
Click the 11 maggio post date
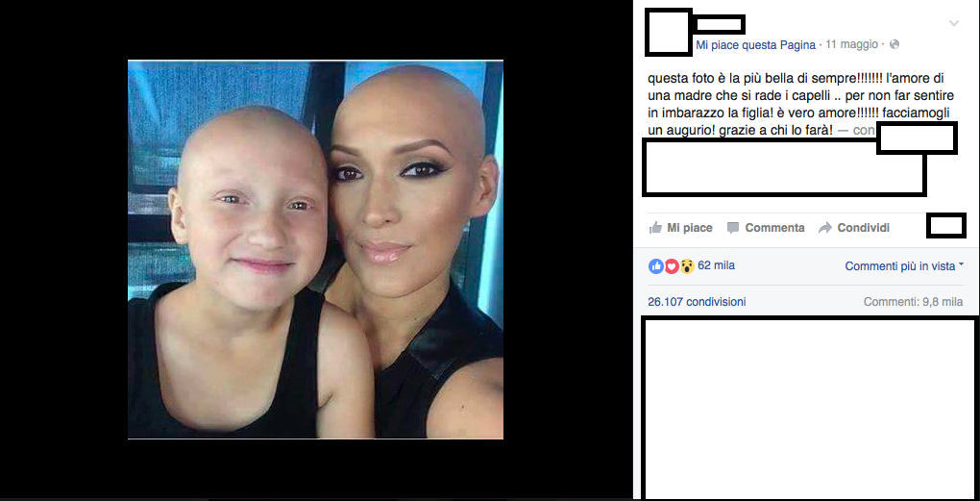point(851,45)
